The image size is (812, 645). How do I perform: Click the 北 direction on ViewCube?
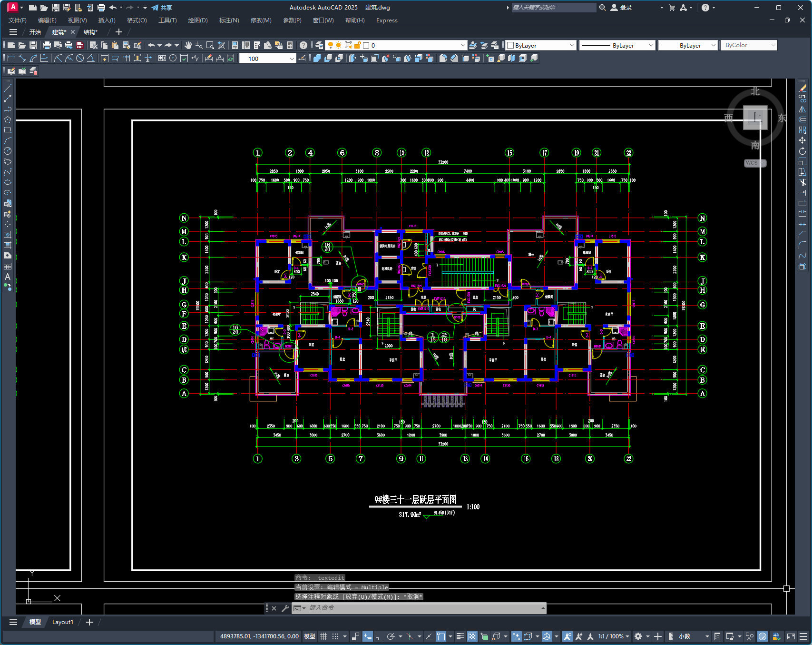tap(755, 91)
